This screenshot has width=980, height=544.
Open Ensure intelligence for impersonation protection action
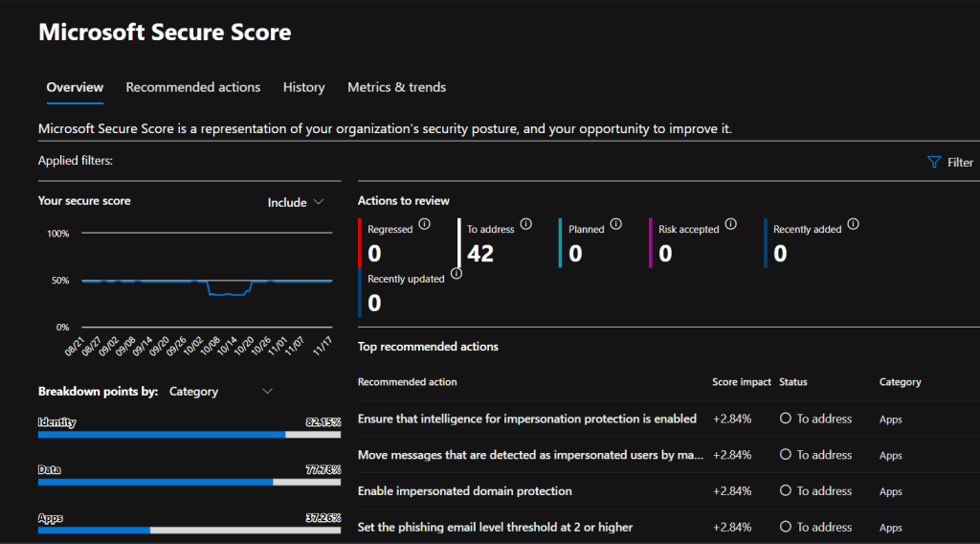click(526, 419)
